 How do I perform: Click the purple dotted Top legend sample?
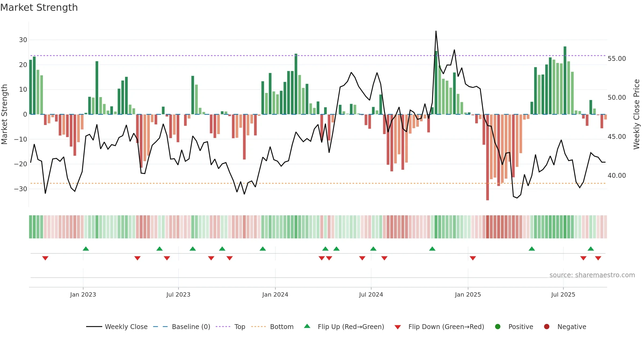point(223,327)
